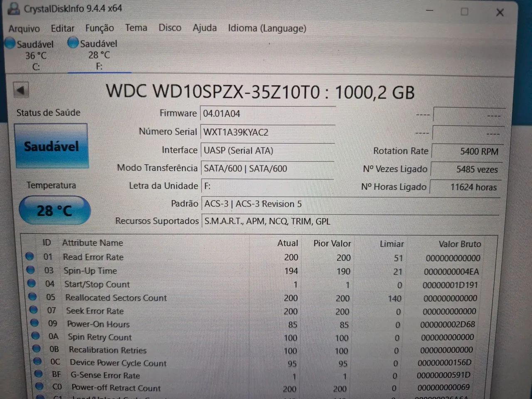
Task: Click the Interface field UASP (Serial ATA)
Action: click(268, 150)
